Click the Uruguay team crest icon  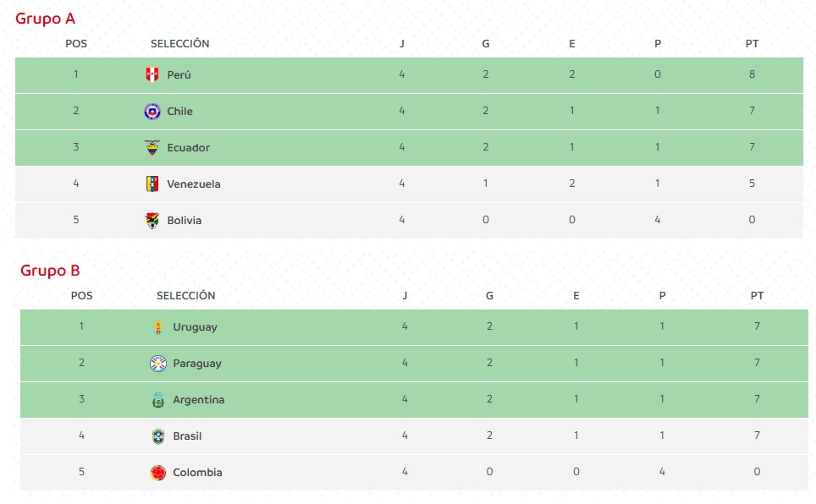(x=158, y=327)
